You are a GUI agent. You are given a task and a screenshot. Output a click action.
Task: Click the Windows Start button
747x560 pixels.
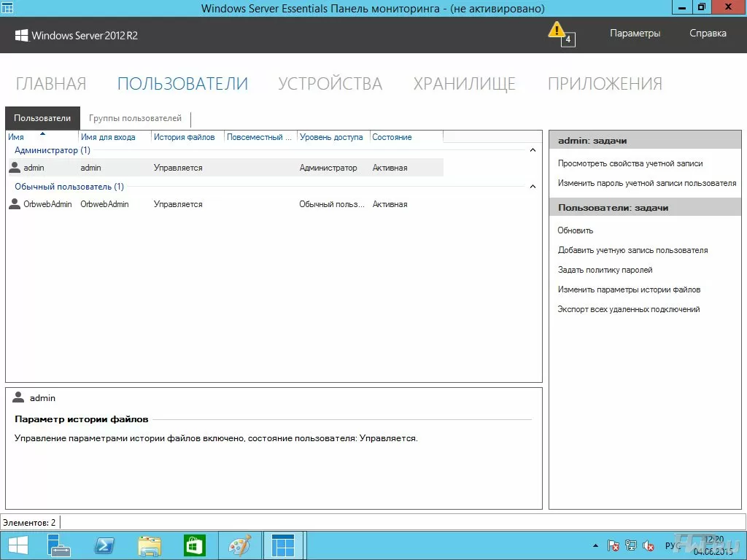coord(18,545)
